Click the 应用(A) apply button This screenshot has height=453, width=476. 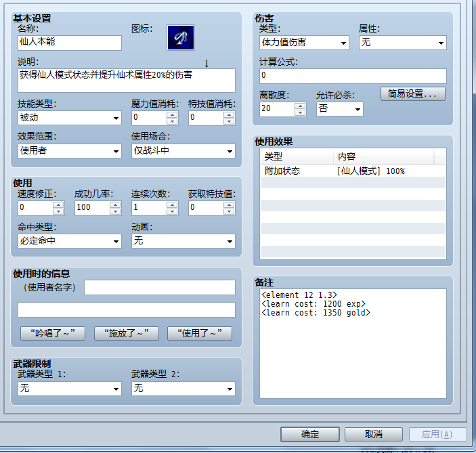(x=438, y=434)
